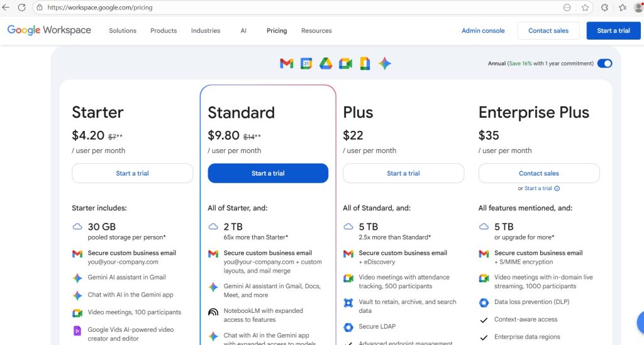Click Data loss prevention icon in Enterprise Plus
This screenshot has width=644, height=345.
click(484, 303)
